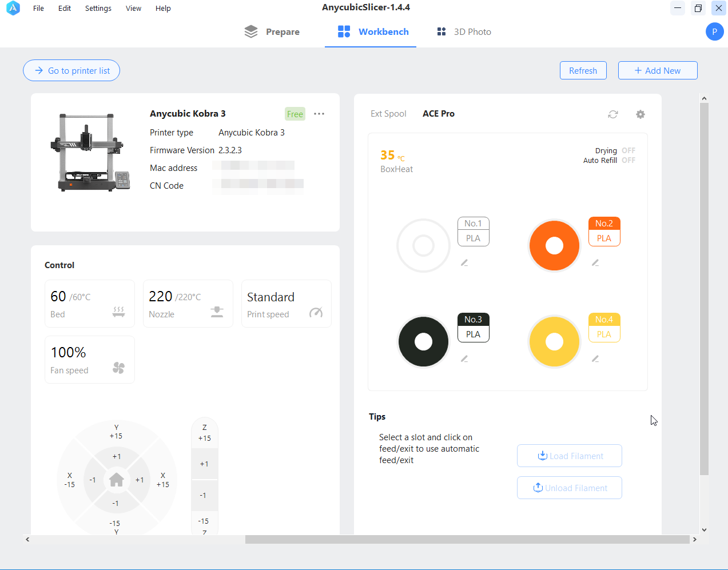
Task: Move X axis -15
Action: [x=70, y=480]
